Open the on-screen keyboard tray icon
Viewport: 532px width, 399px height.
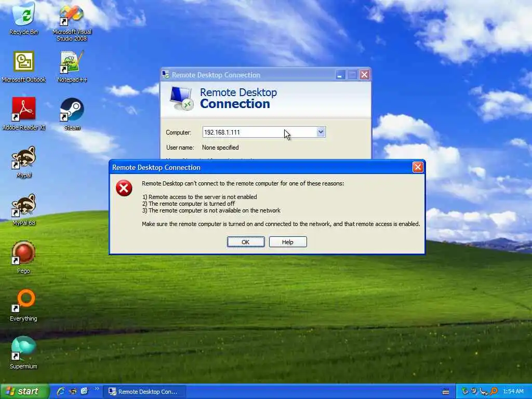(446, 392)
